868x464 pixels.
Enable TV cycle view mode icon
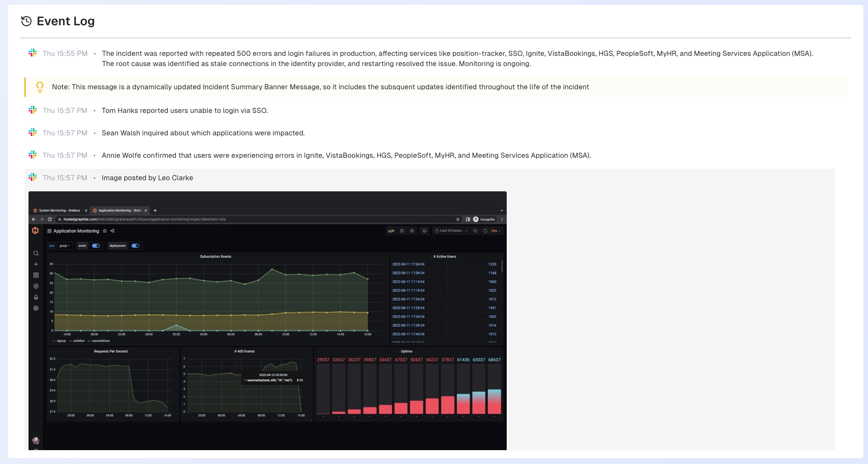click(424, 230)
